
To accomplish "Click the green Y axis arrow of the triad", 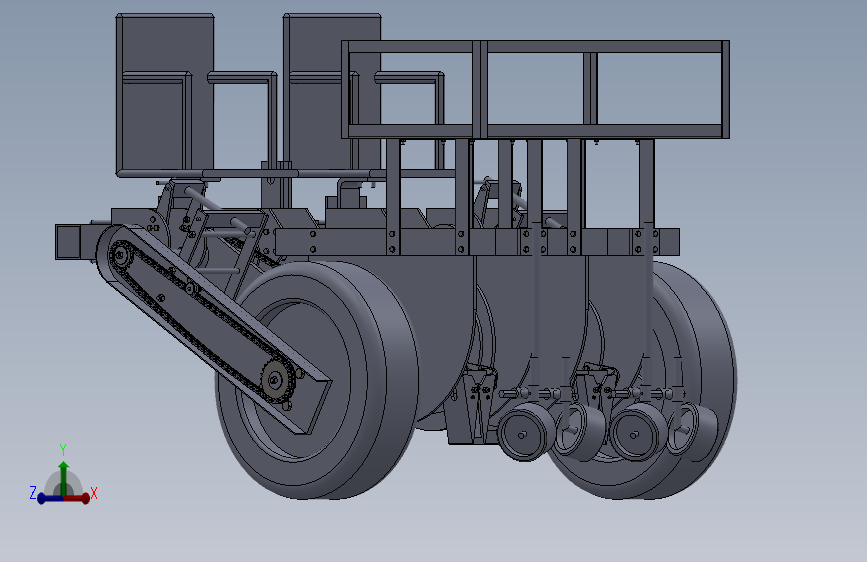I will pos(63,478).
